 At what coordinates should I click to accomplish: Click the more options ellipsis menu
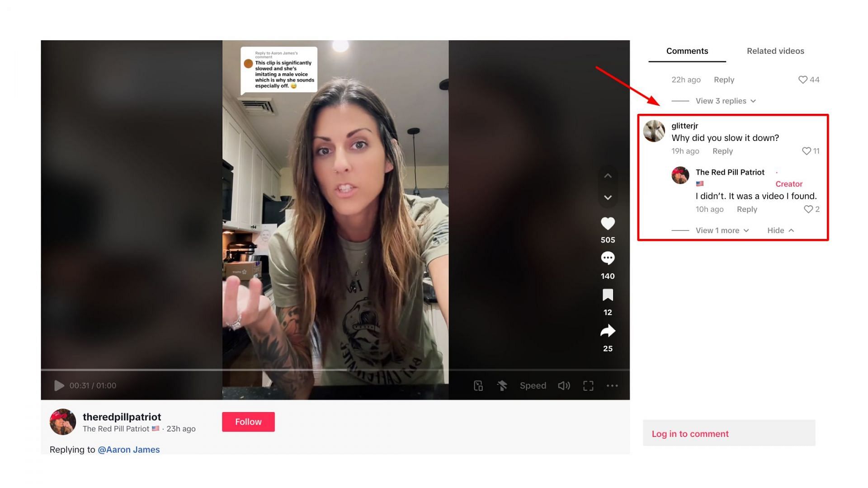(612, 385)
